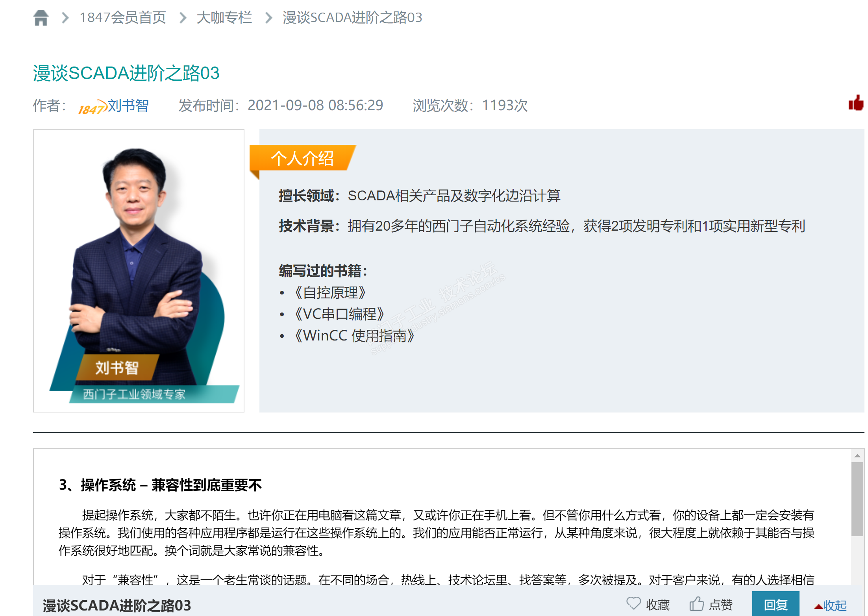This screenshot has width=868, height=616.
Task: Select 漫谈SCADA进阶之路03 breadcrumb item
Action: pos(352,18)
